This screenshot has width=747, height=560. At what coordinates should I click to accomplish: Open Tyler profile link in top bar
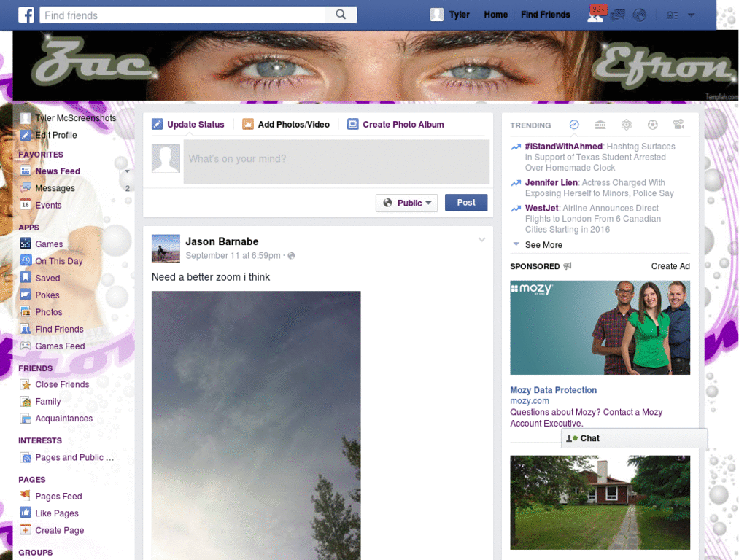460,15
